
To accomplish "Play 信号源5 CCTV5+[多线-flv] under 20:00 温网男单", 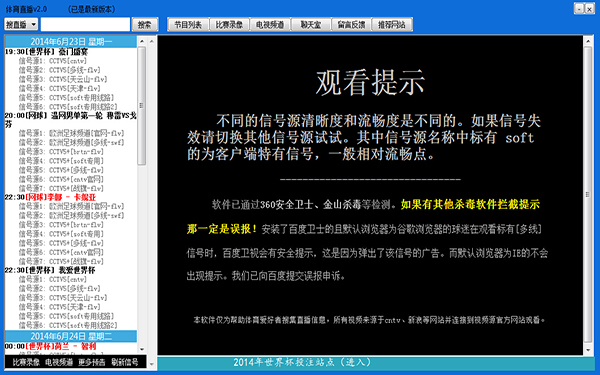I will coord(61,170).
